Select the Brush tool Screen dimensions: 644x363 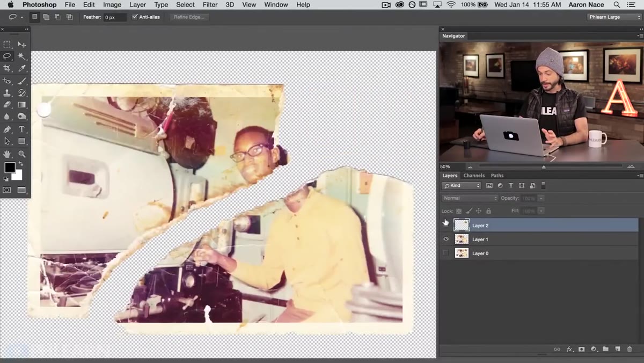click(x=22, y=81)
